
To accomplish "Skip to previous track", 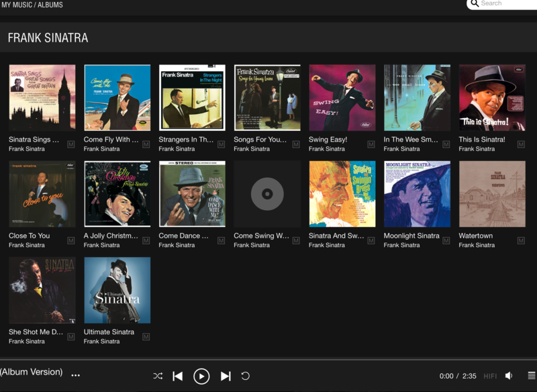I will (178, 376).
